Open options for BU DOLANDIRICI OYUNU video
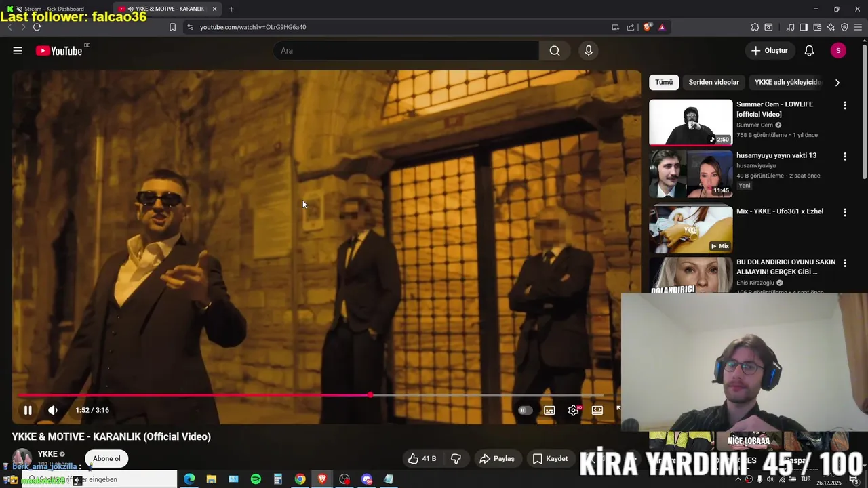Viewport: 868px width, 488px height. tap(845, 264)
